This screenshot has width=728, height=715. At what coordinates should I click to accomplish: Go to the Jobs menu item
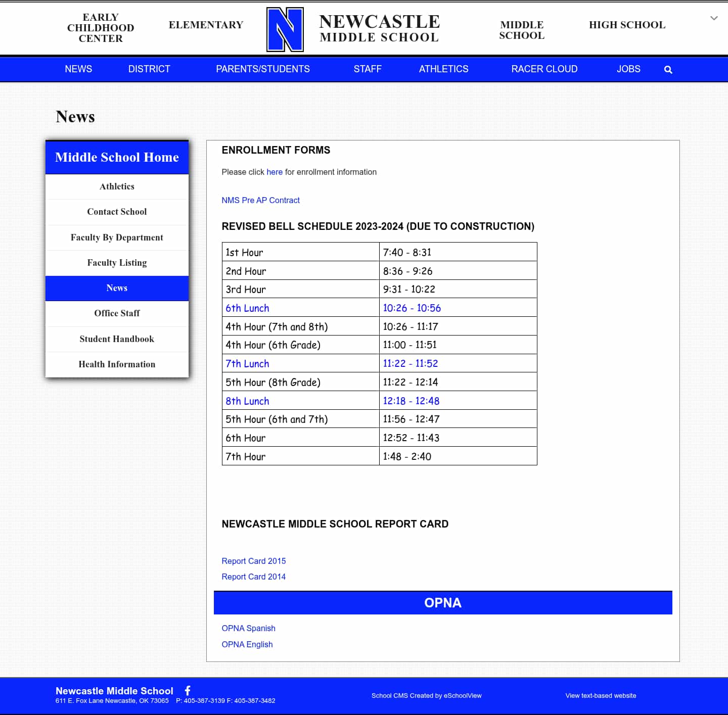pos(628,69)
